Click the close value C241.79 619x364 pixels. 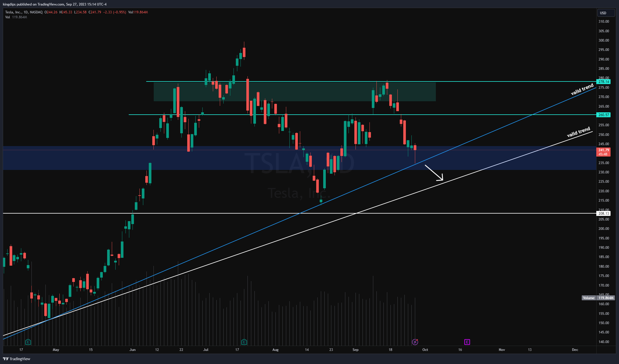click(95, 12)
